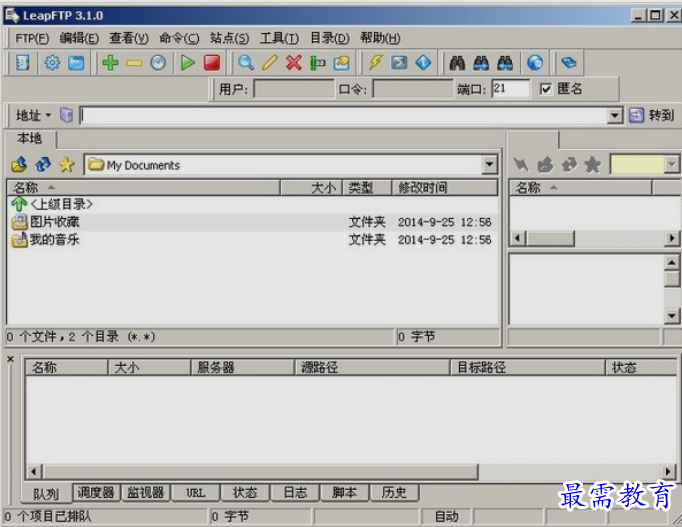This screenshot has height=527, width=682.
Task: Click the first black binoculars icon
Action: 457,63
